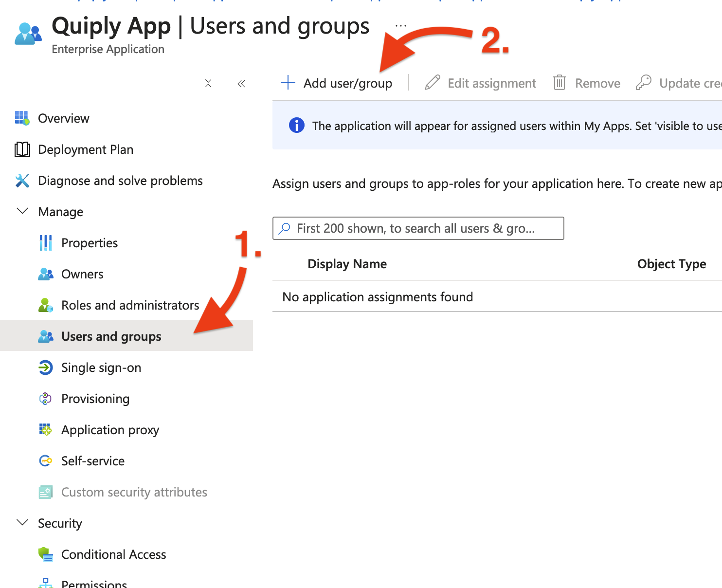This screenshot has height=588, width=722.
Task: Open Diagnose and solve problems
Action: [x=120, y=181]
